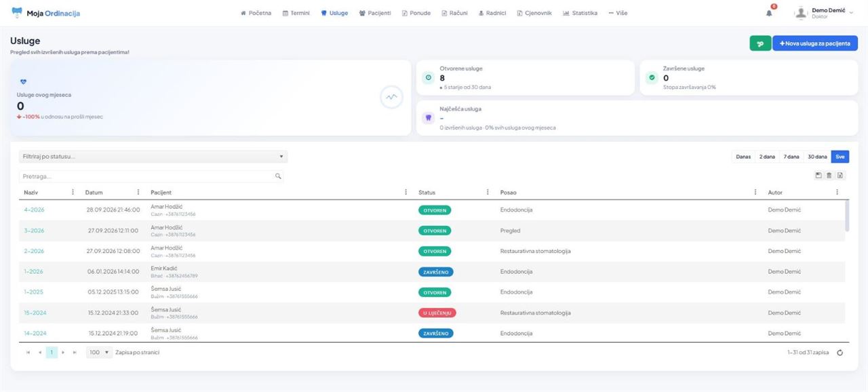Open service record 4-2026
868x392 pixels.
tap(34, 210)
